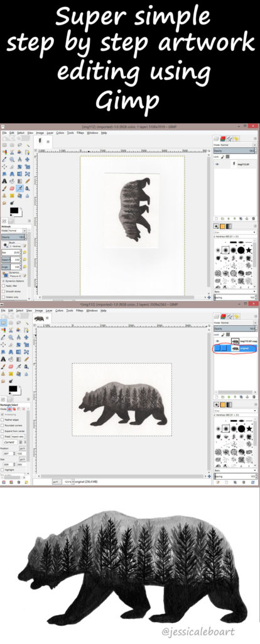This screenshot has width=260, height=644.
Task: Open Select menu in the Rectangle Select GIMP window
Action: pos(19,311)
